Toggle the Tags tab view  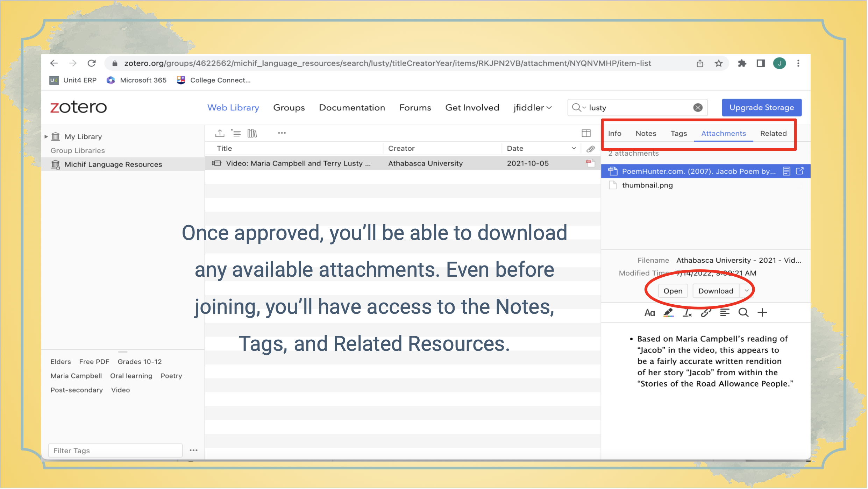[x=679, y=133]
